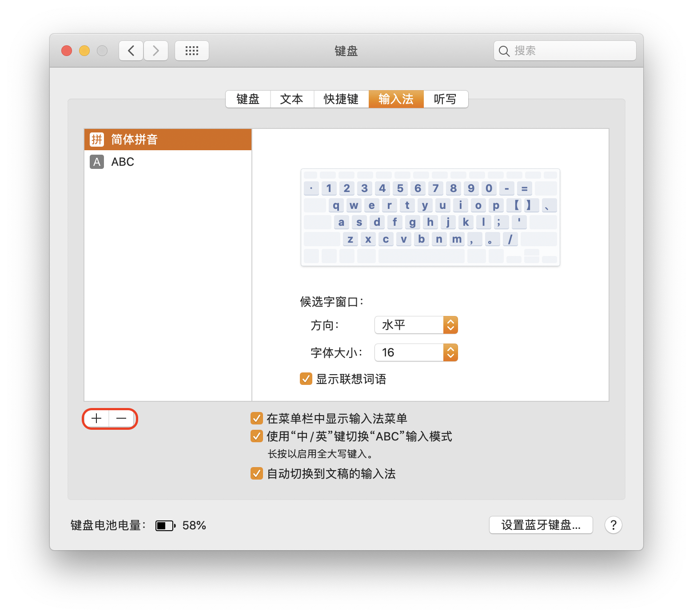Select the ABC input source
This screenshot has width=693, height=616.
(168, 162)
